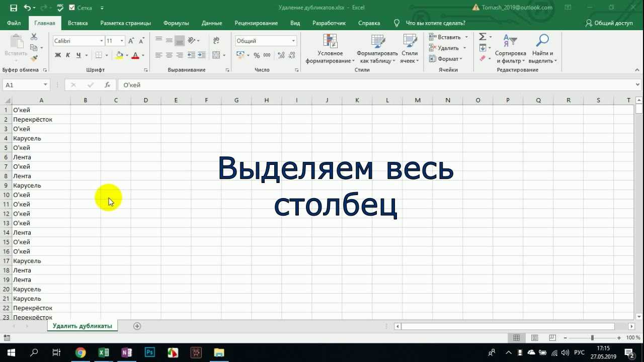Image resolution: width=644 pixels, height=362 pixels.
Task: Decrease font size with smaller A icon
Action: [x=142, y=41]
